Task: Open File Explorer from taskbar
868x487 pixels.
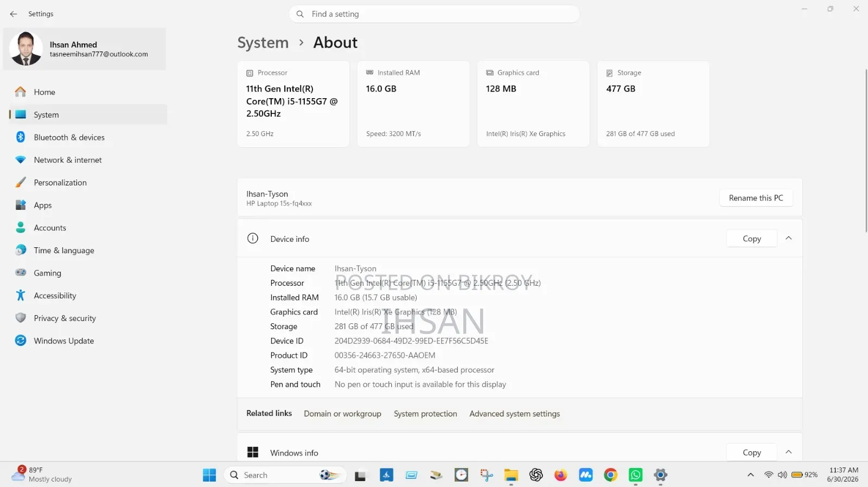Action: click(x=511, y=475)
